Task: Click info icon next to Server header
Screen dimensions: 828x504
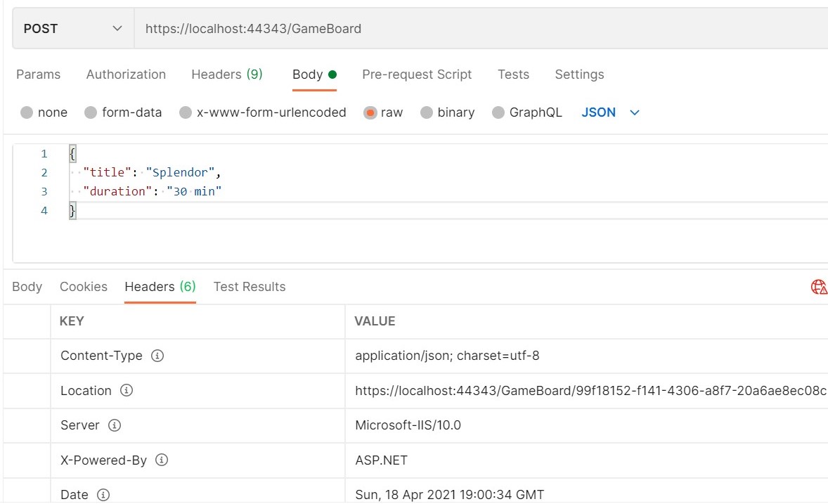Action: click(115, 425)
